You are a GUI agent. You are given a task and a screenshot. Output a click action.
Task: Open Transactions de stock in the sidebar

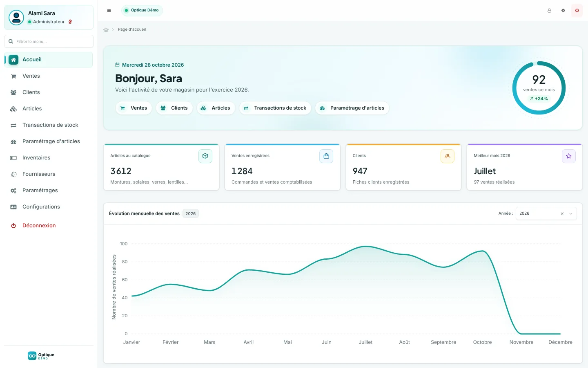(x=49, y=125)
